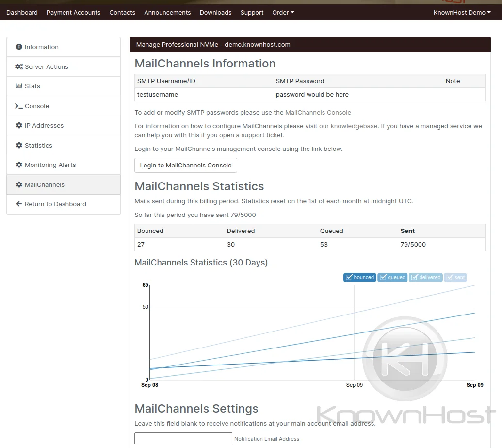The height and width of the screenshot is (448, 502).
Task: Go to Announcements in top menu
Action: pyautogui.click(x=167, y=13)
